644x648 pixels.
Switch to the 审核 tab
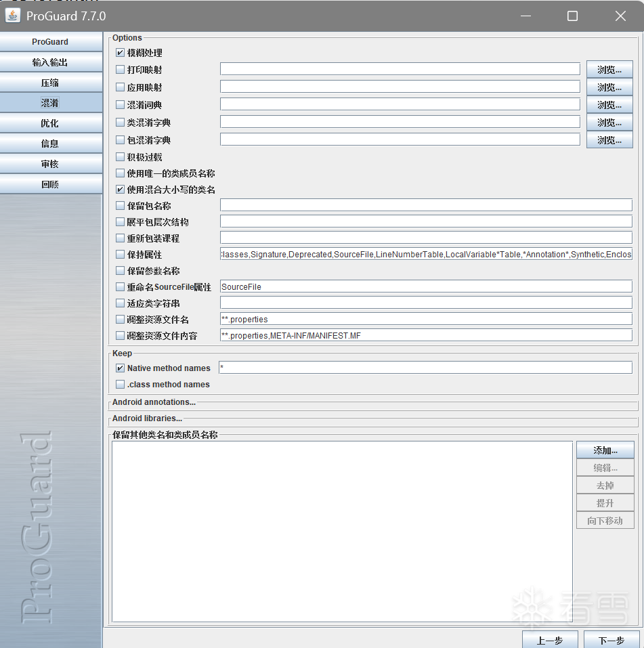[50, 164]
